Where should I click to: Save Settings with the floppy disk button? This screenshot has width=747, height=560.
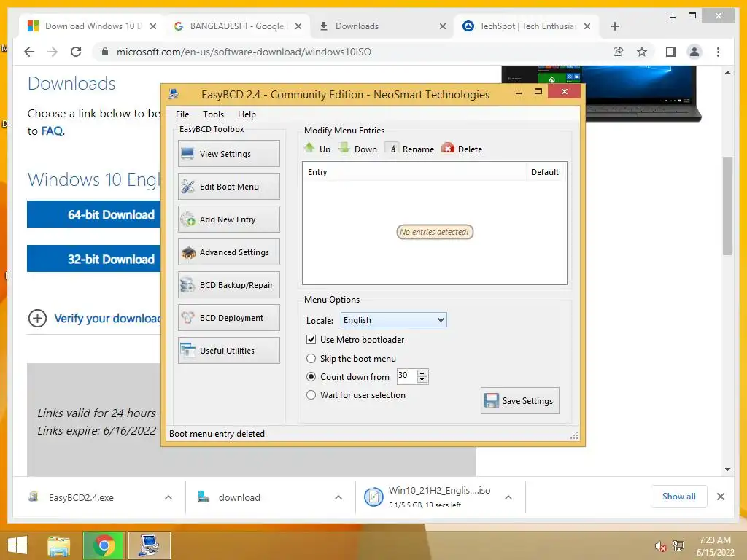(x=519, y=400)
